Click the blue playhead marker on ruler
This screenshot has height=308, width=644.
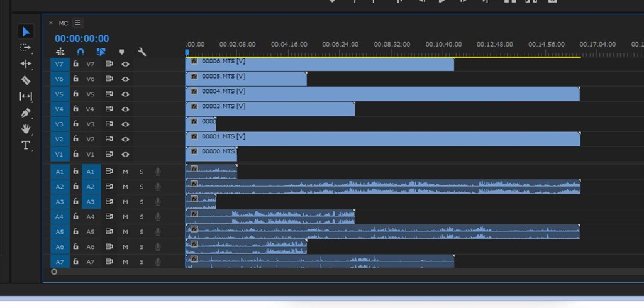[x=187, y=52]
